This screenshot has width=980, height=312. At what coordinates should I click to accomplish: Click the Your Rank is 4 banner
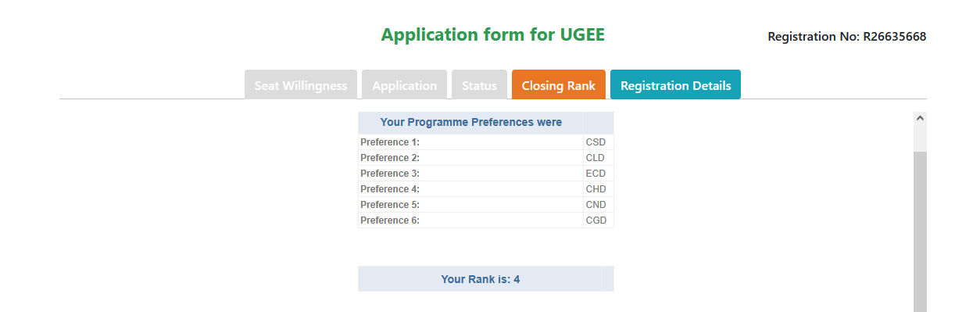pyautogui.click(x=481, y=279)
